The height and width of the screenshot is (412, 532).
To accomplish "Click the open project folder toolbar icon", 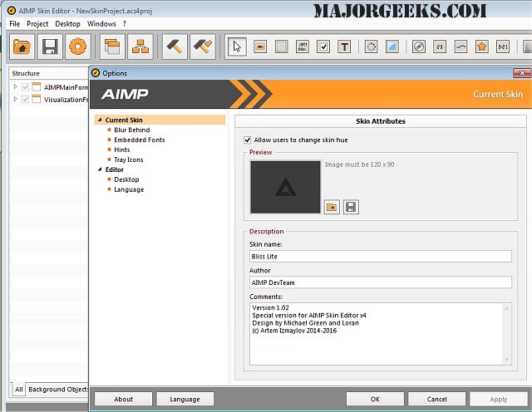I will point(22,47).
